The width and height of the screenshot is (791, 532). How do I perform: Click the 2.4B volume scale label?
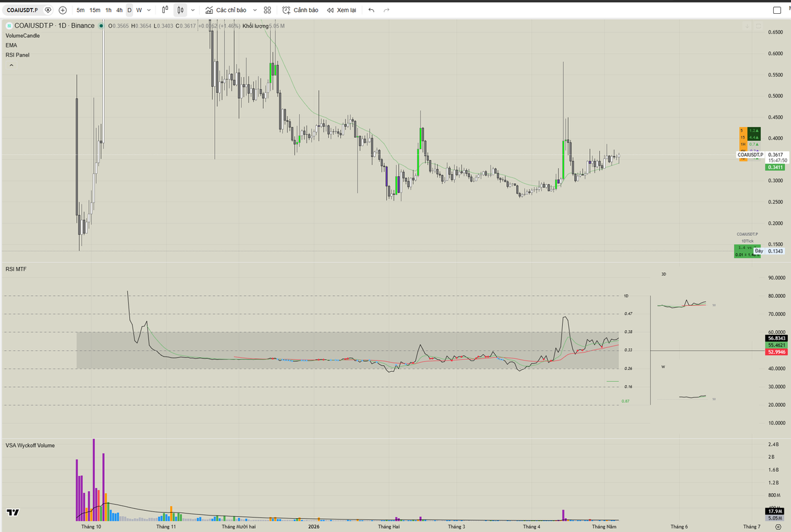point(774,444)
